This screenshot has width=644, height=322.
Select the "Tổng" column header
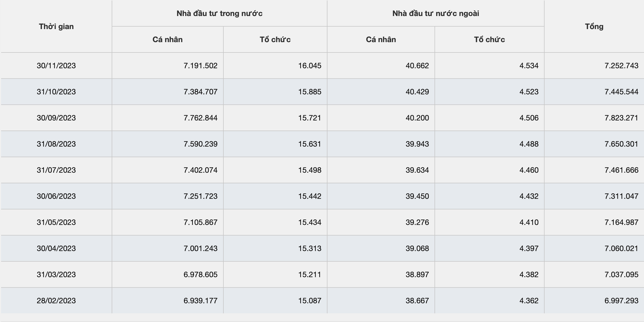tap(594, 26)
